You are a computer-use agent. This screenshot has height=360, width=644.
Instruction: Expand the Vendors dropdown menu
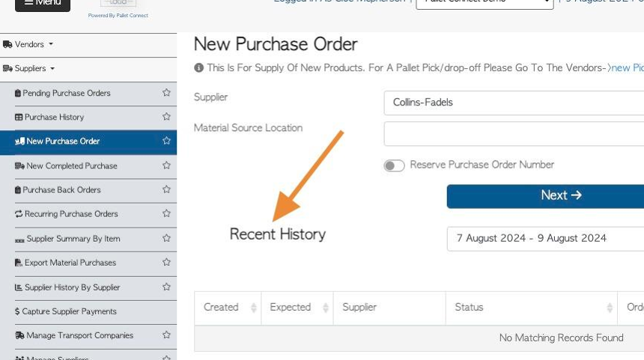[28, 44]
